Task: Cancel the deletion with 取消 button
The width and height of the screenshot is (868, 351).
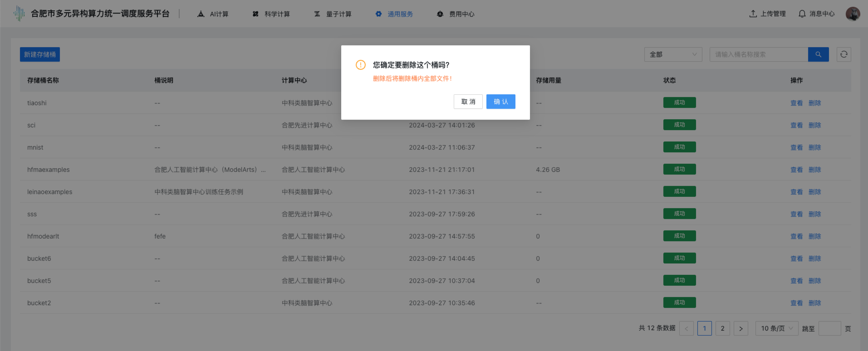Action: [468, 102]
